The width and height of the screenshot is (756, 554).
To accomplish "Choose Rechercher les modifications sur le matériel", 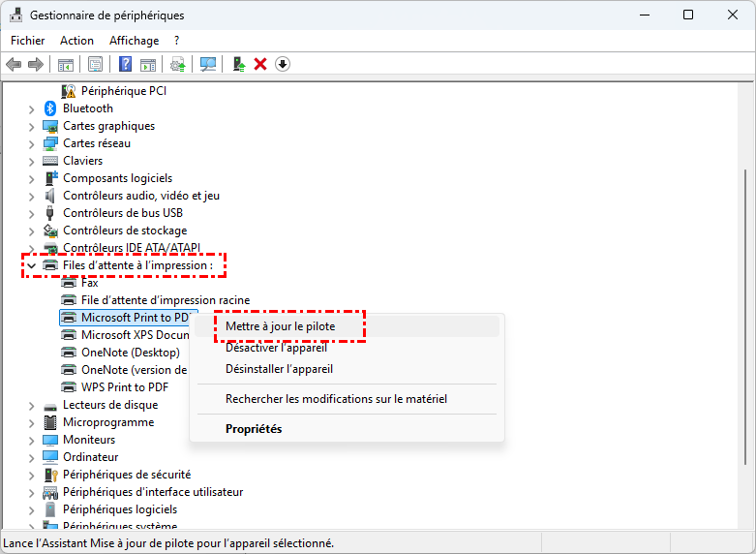I will (347, 399).
